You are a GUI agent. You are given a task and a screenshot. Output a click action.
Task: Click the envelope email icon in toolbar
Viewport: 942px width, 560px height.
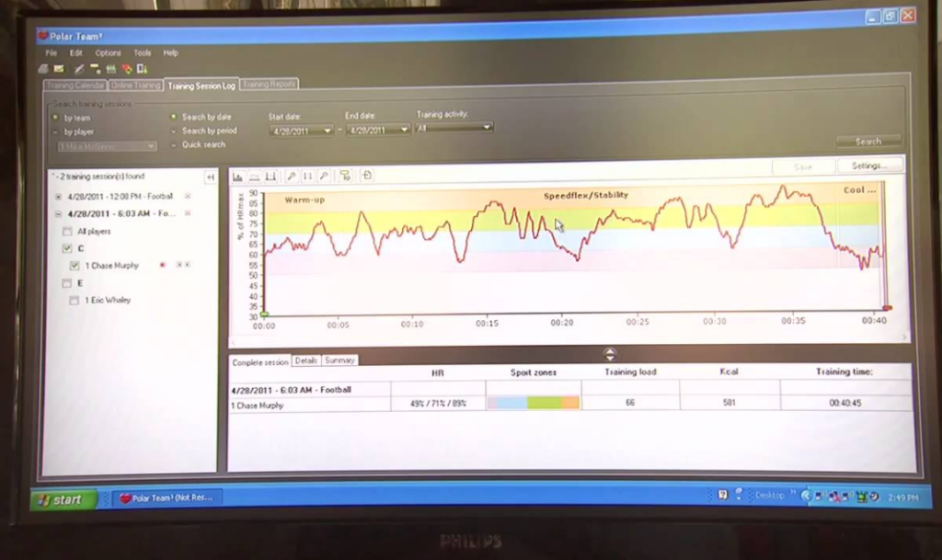(x=59, y=69)
